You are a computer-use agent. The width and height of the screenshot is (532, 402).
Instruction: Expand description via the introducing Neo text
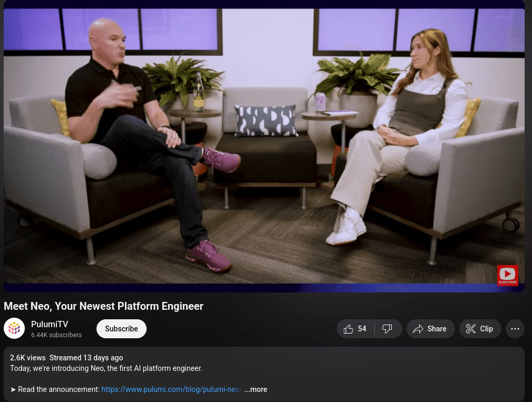(106, 368)
